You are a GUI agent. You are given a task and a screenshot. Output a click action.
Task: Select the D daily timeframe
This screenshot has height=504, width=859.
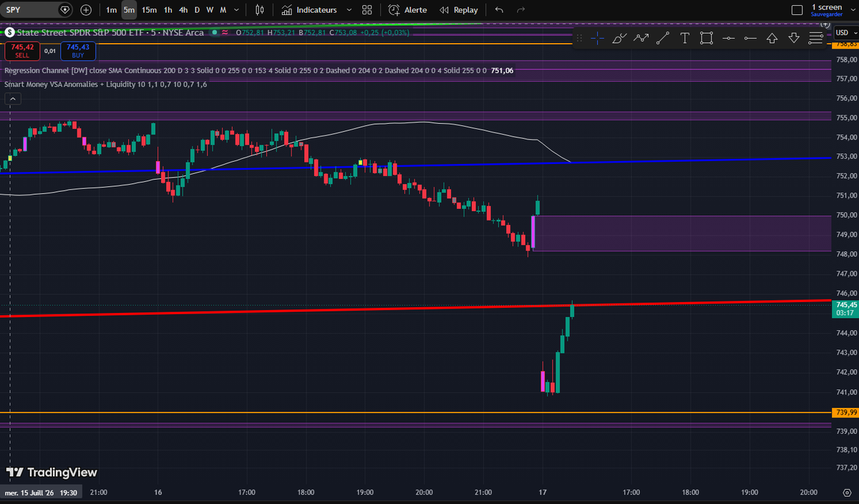[198, 10]
